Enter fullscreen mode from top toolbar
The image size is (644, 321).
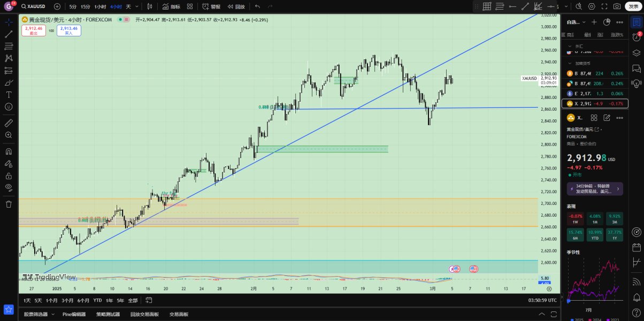pyautogui.click(x=604, y=6)
